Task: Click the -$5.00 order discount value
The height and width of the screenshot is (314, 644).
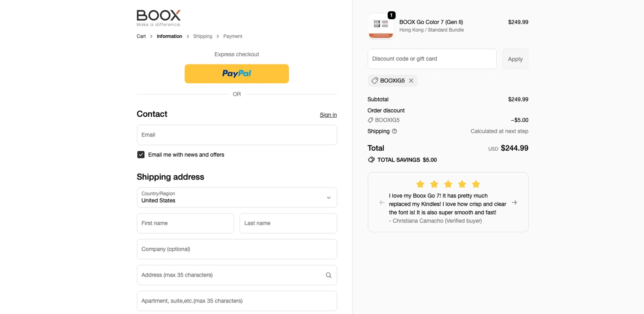Action: click(519, 120)
